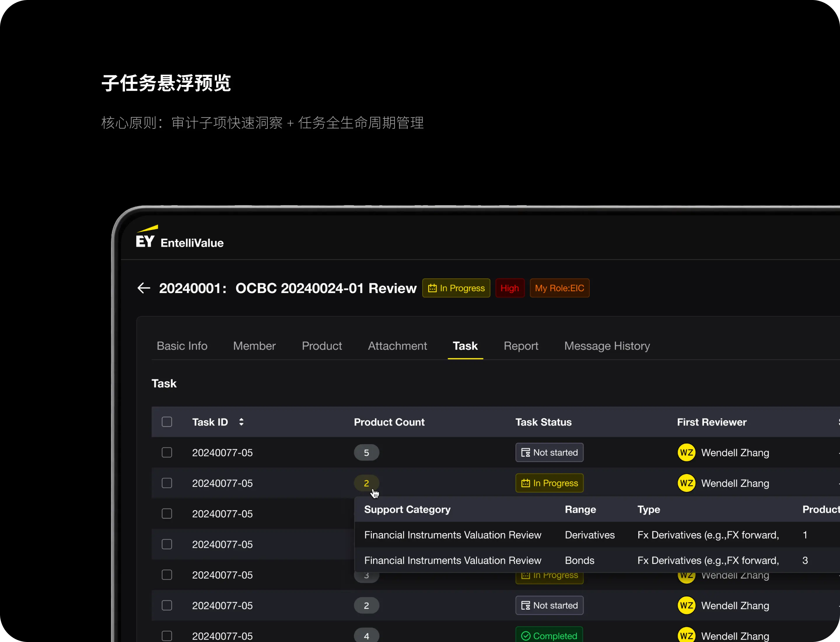
Task: Click the green Completed status badge
Action: (x=549, y=635)
